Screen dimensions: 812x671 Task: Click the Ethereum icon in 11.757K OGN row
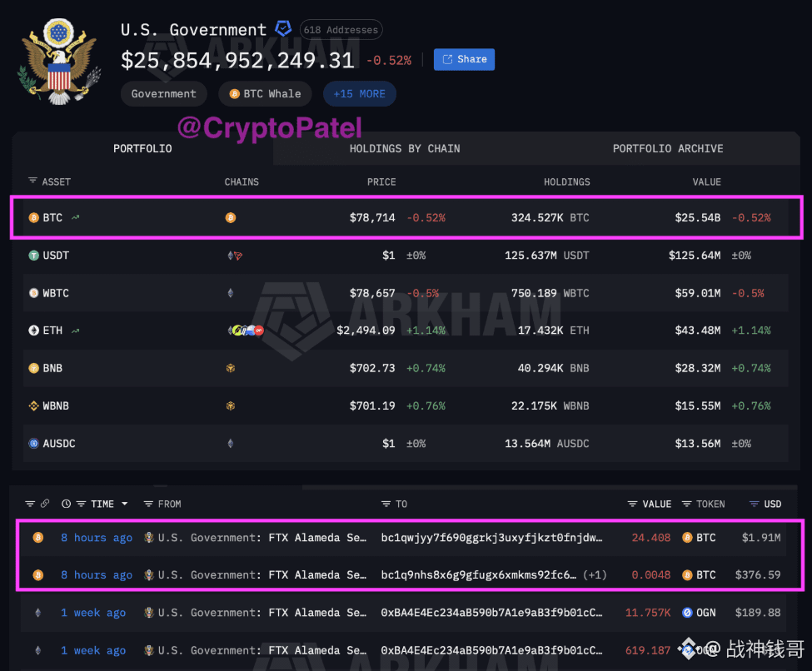pos(37,613)
